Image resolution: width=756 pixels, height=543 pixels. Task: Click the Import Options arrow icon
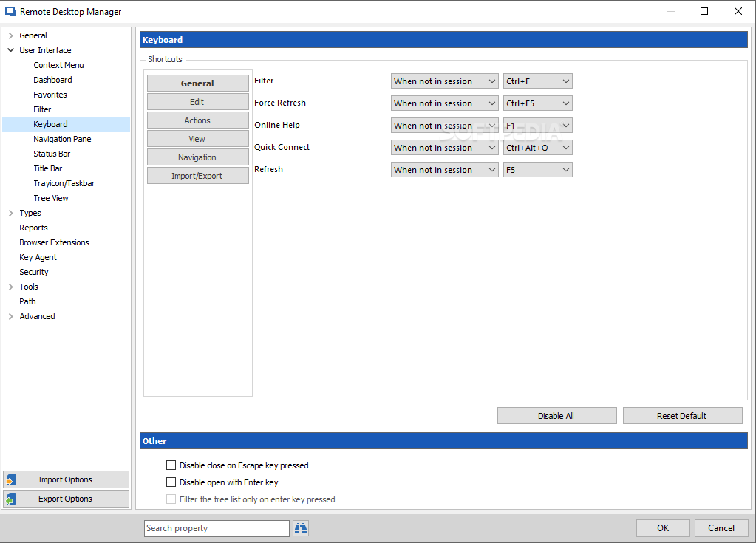coord(11,479)
